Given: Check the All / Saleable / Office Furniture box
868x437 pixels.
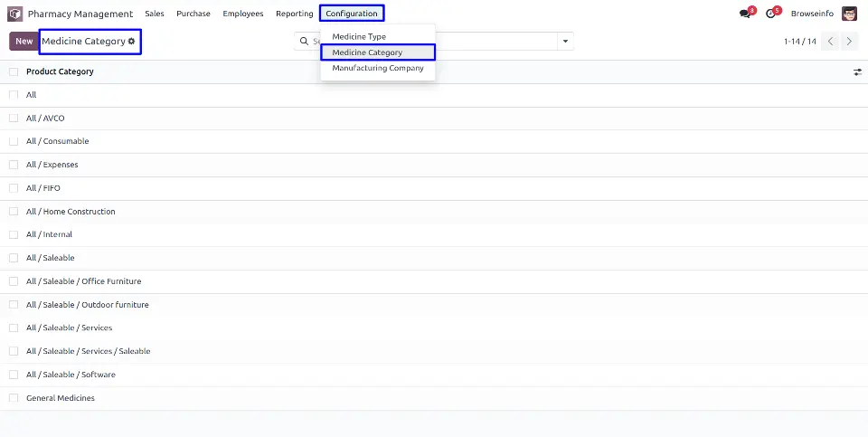Looking at the screenshot, I should point(14,281).
